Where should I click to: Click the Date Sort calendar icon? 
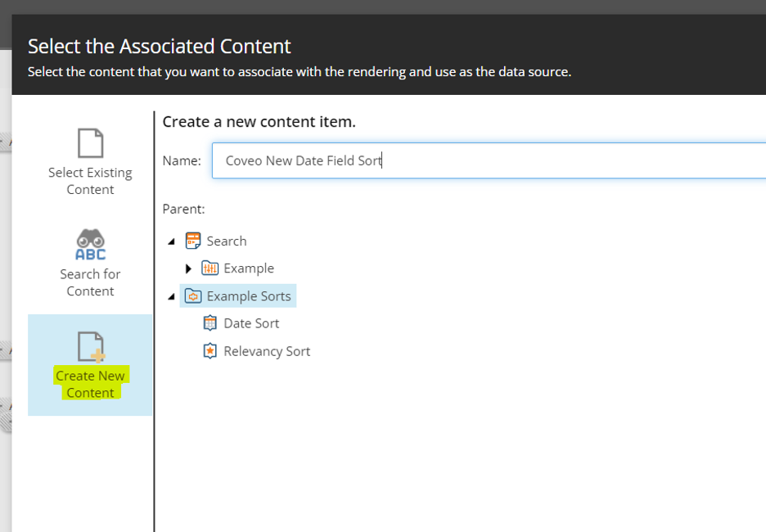[x=211, y=322]
